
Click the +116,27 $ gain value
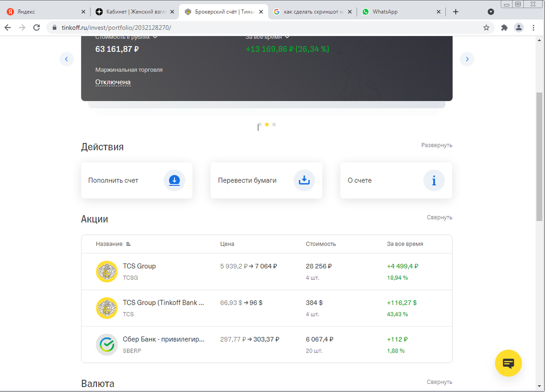coord(402,303)
